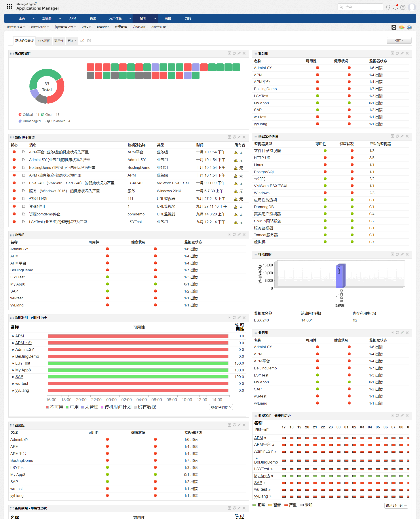Expand the 用户体验 menu arrow

click(x=130, y=18)
